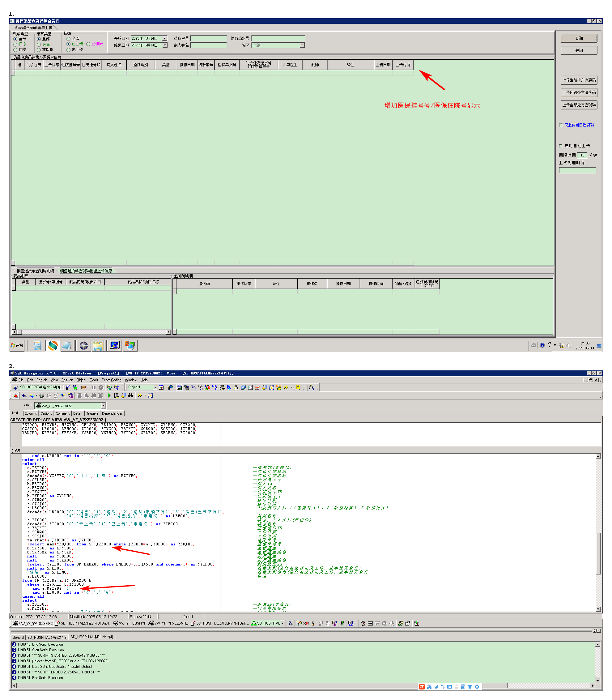Open the Session menu
The width and height of the screenshot is (612, 700).
(67, 380)
